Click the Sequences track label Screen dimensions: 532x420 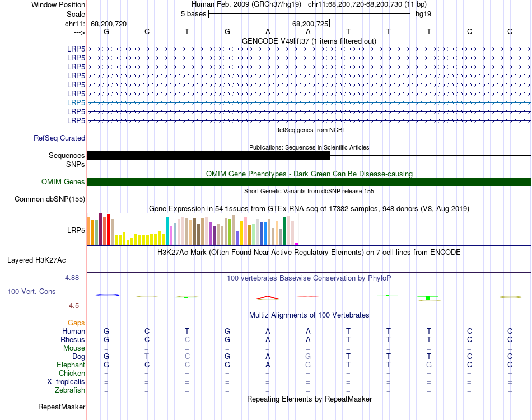(x=67, y=155)
